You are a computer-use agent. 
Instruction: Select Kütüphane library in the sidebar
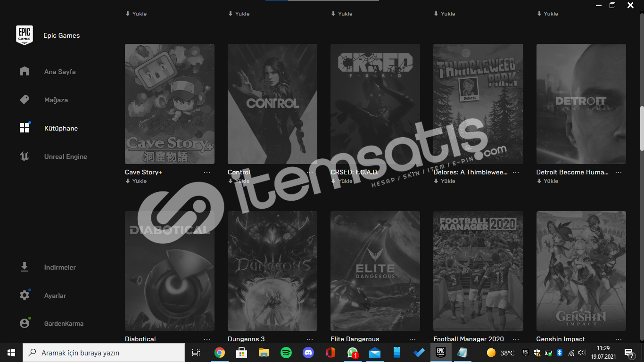pyautogui.click(x=61, y=128)
